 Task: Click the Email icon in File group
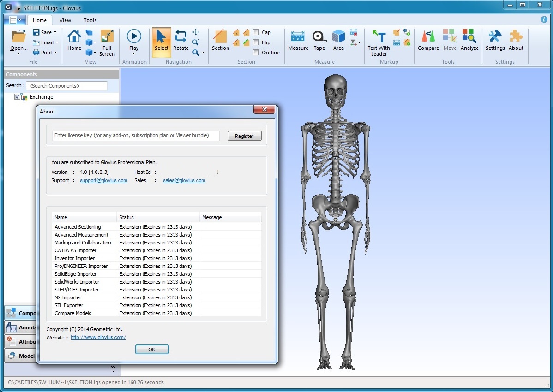pyautogui.click(x=36, y=42)
